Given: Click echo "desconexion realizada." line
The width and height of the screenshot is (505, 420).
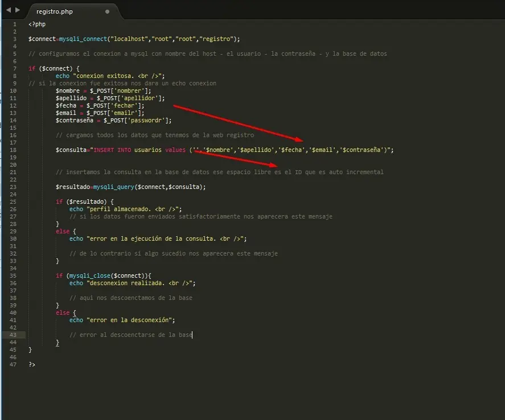Looking at the screenshot, I should point(132,283).
